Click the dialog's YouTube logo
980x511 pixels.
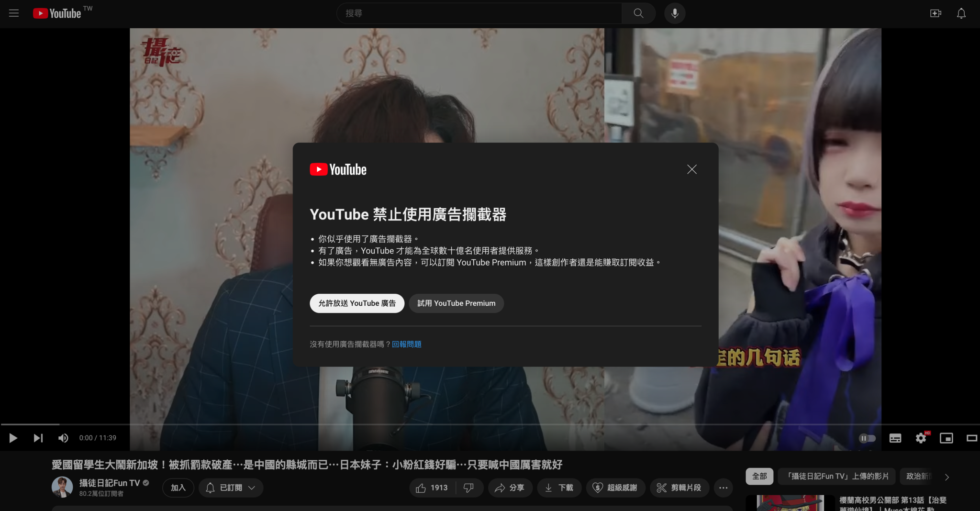(x=338, y=169)
